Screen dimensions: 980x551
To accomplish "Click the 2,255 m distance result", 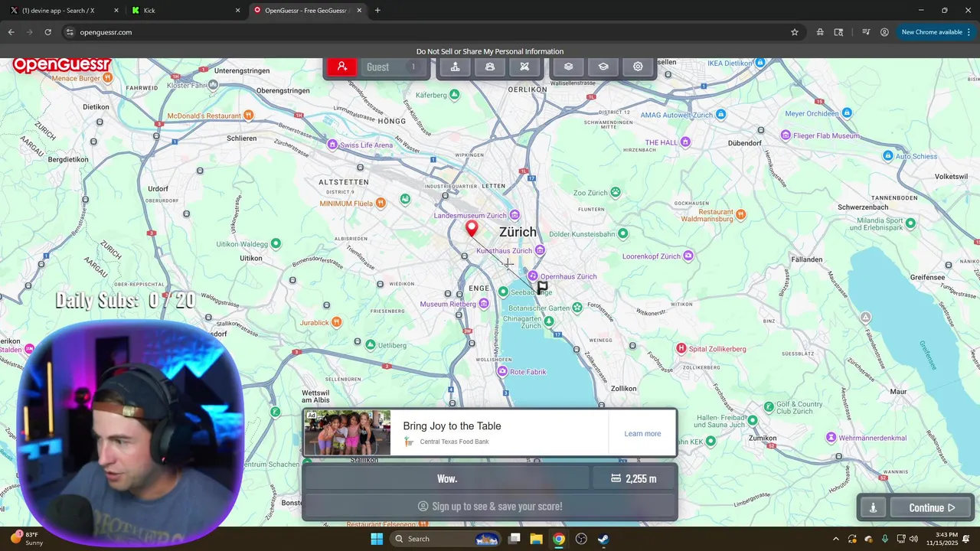I will pyautogui.click(x=633, y=478).
